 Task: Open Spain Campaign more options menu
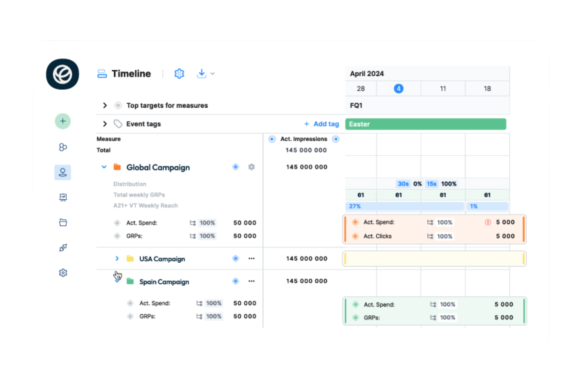pyautogui.click(x=251, y=281)
